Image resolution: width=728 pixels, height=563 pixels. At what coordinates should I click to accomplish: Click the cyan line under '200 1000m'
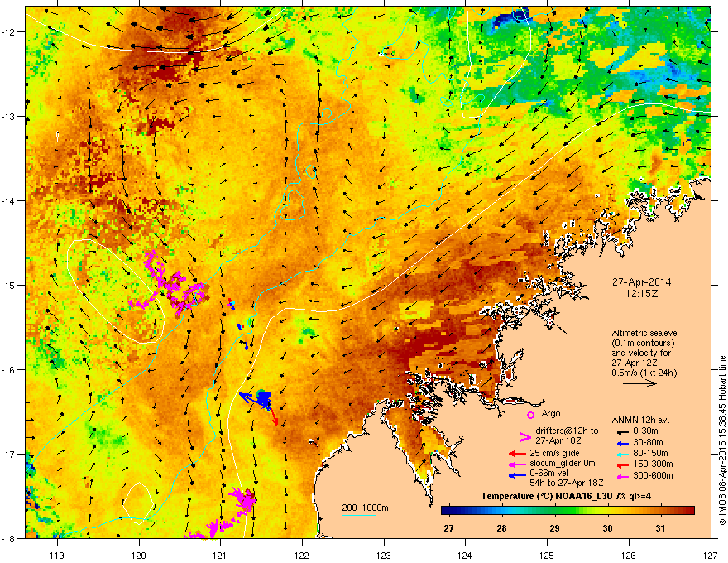[358, 515]
